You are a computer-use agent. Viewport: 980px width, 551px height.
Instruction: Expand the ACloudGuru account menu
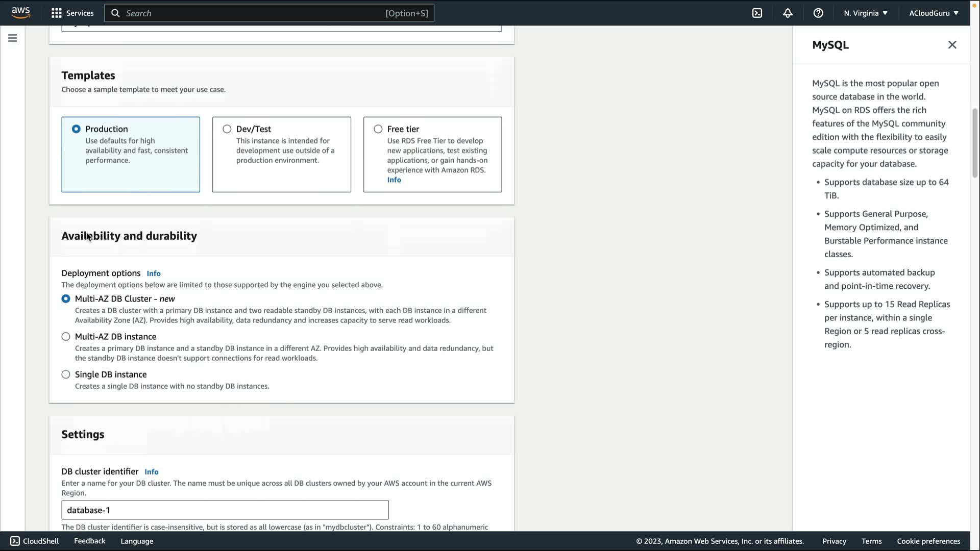click(934, 13)
